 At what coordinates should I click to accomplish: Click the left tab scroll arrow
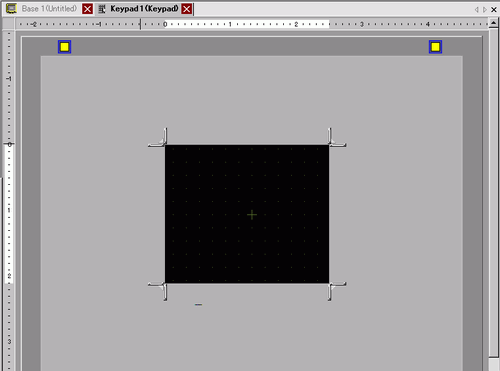[x=476, y=10]
